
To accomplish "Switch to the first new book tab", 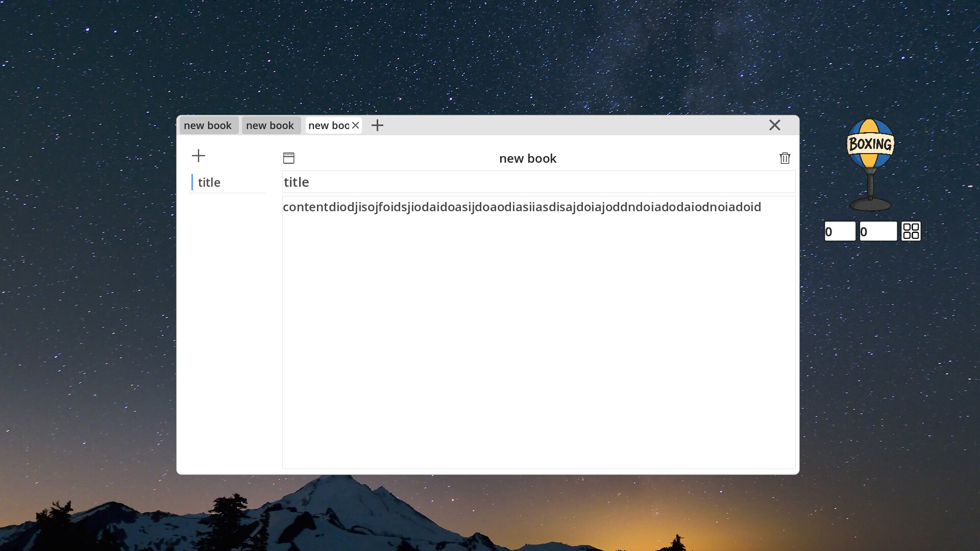I will point(208,126).
